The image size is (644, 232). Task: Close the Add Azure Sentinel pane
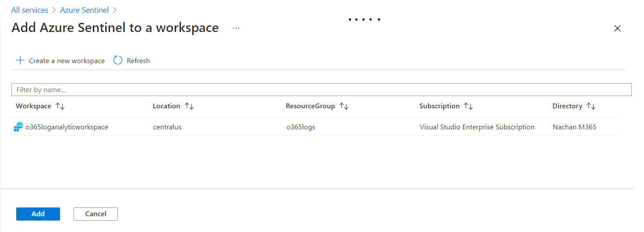pos(617,29)
